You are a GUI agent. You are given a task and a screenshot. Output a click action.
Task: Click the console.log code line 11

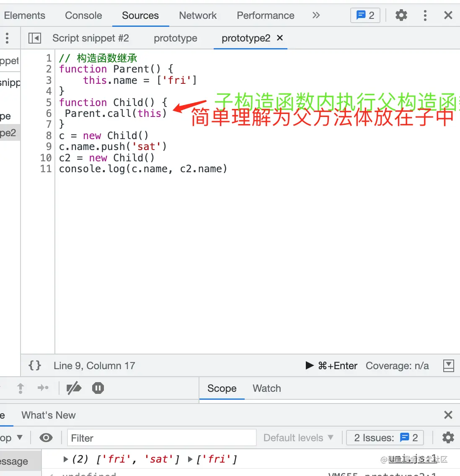[x=143, y=169]
